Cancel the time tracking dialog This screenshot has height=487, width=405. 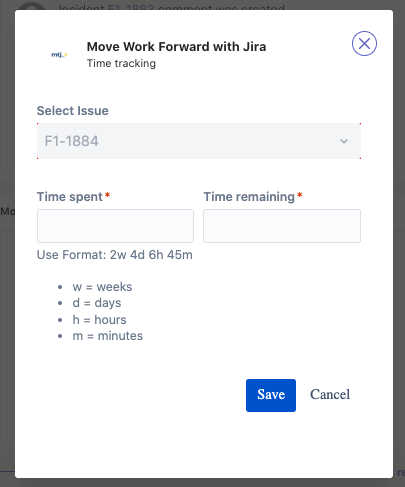coord(330,395)
